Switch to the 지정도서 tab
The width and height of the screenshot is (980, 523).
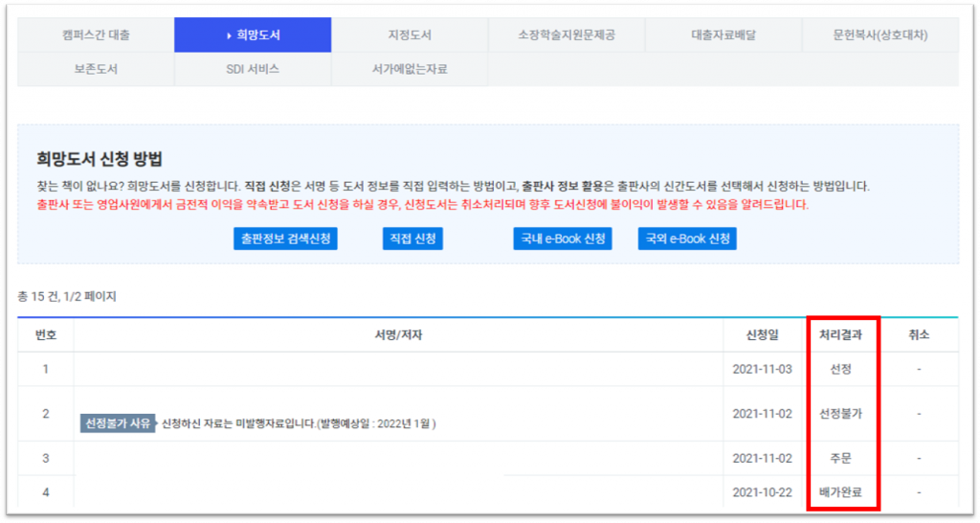point(410,35)
